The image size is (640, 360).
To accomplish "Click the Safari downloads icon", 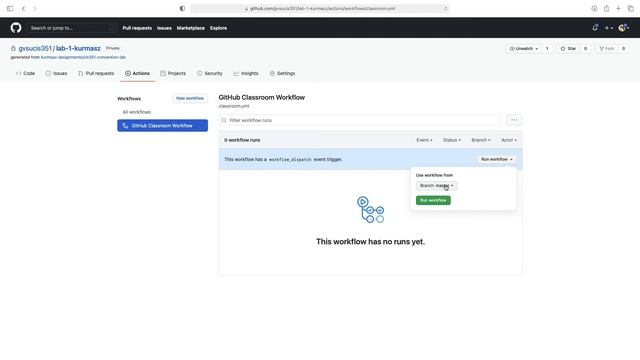I will coord(594,8).
